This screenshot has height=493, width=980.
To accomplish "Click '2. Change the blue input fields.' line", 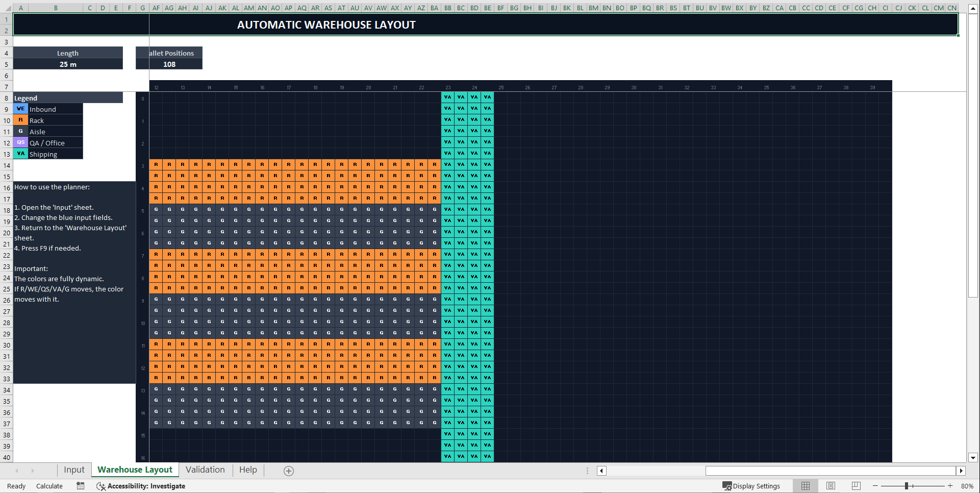I will (x=63, y=217).
